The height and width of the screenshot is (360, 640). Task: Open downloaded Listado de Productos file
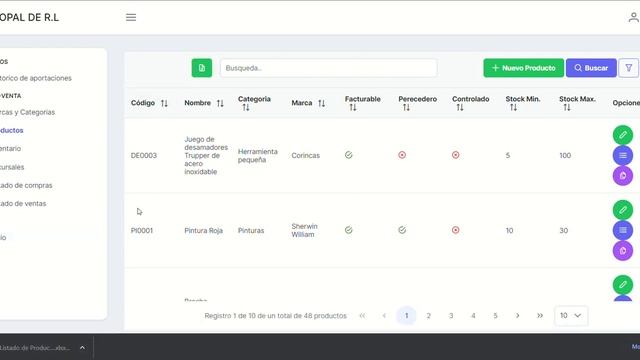pyautogui.click(x=35, y=348)
